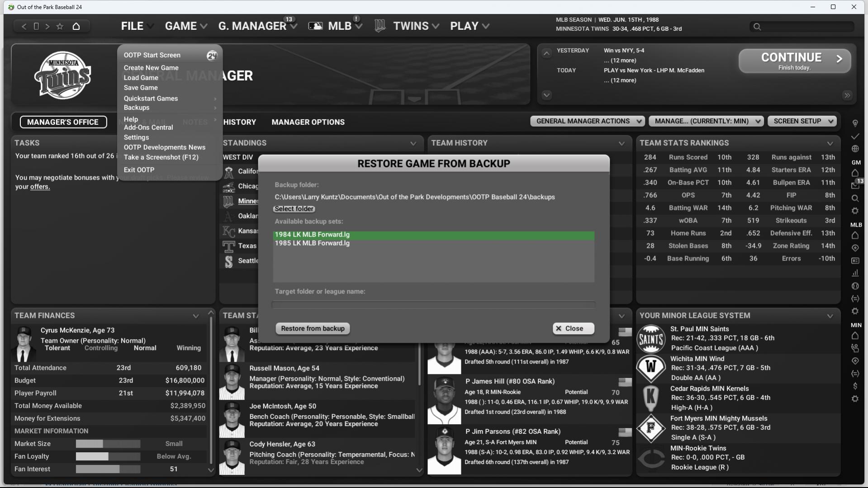This screenshot has height=488, width=868.
Task: Bookmark this screen with the star icon
Action: pos(60,26)
